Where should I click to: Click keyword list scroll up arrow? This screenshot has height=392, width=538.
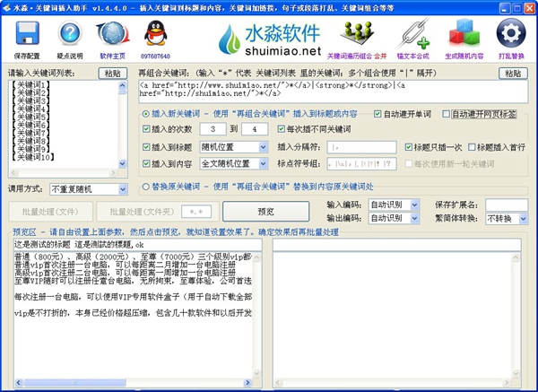(123, 85)
